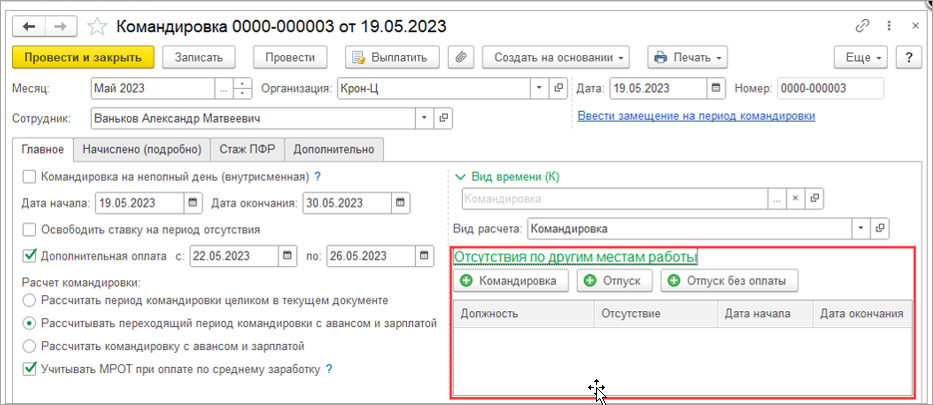This screenshot has width=933, height=405.
Task: Expand the Сотрудник dropdown list
Action: (425, 118)
